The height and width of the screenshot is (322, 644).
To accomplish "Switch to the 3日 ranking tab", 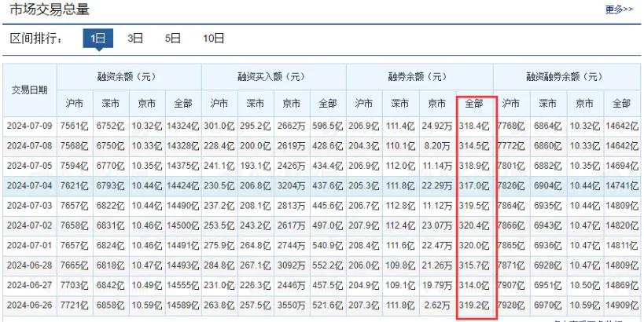I will [135, 38].
